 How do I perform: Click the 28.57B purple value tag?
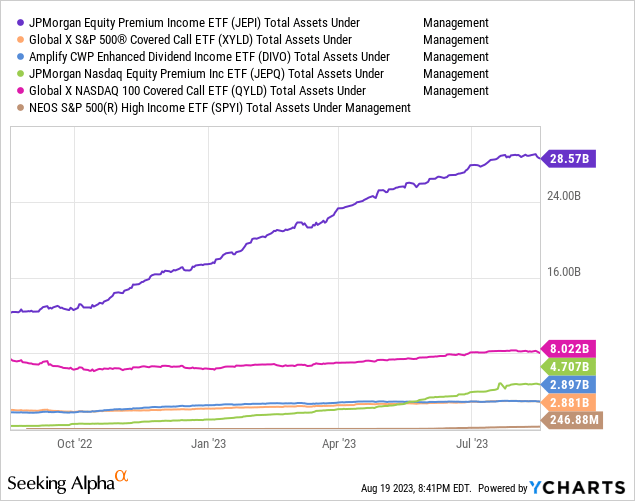[x=567, y=159]
